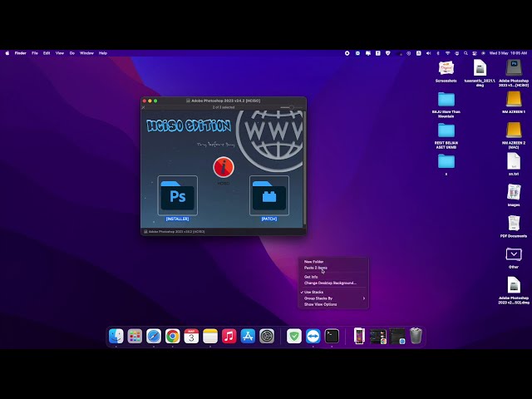Open the Window menu

point(86,53)
